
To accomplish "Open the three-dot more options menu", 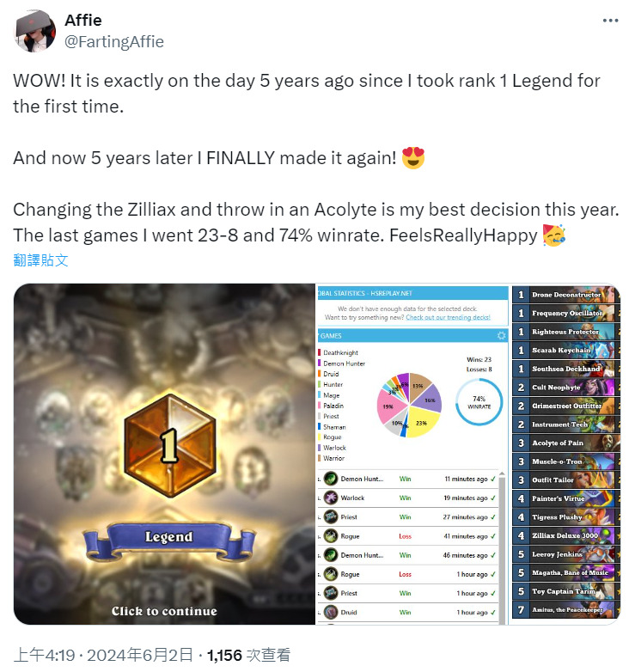I will (x=610, y=21).
